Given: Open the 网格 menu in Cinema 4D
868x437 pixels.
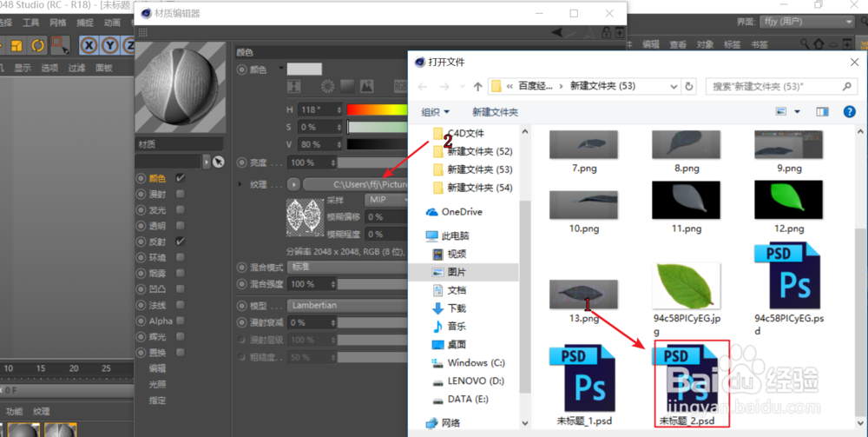Looking at the screenshot, I should click(58, 23).
